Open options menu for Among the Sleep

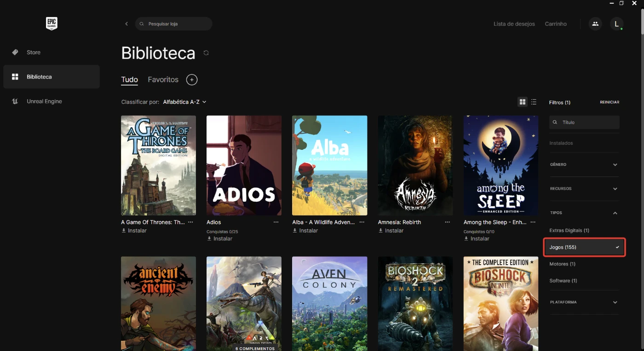coord(533,222)
